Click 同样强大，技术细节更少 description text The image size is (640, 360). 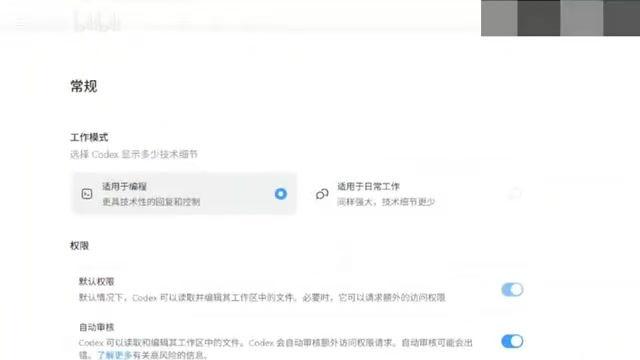tap(386, 202)
